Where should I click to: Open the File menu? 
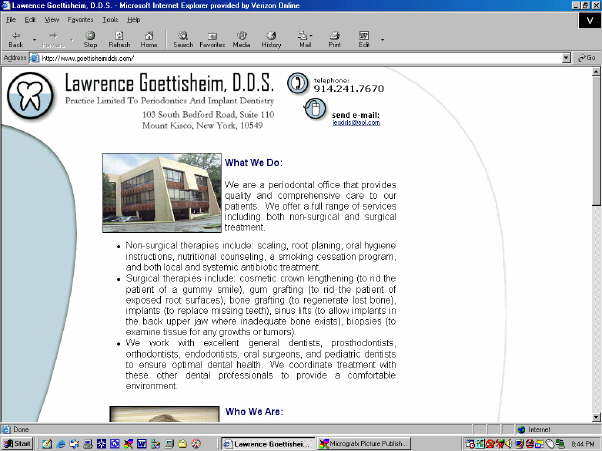tap(11, 20)
